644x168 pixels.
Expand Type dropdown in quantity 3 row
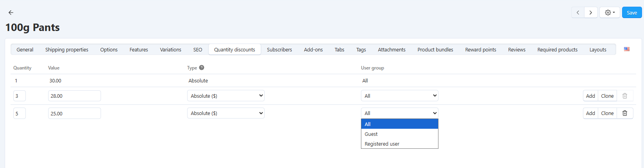(226, 96)
